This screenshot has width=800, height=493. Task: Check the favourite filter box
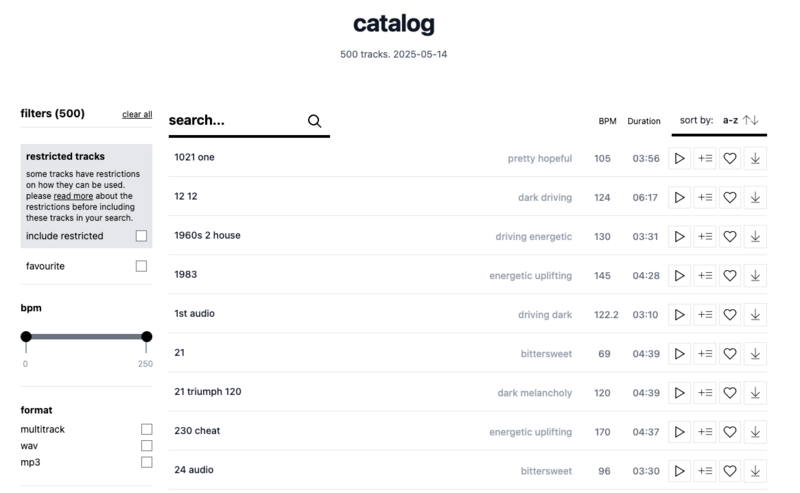(141, 266)
